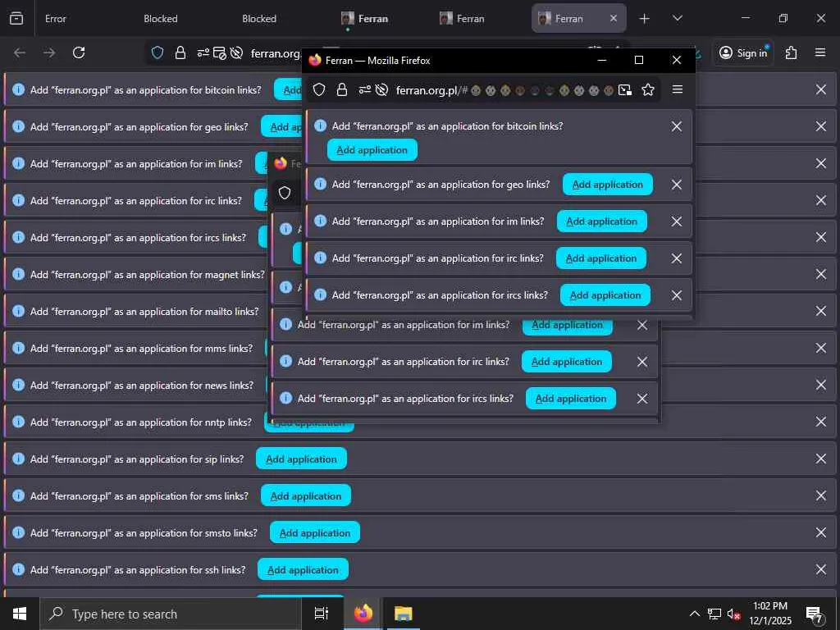The height and width of the screenshot is (630, 840).
Task: Open Task View on the taskbar
Action: coord(322,614)
